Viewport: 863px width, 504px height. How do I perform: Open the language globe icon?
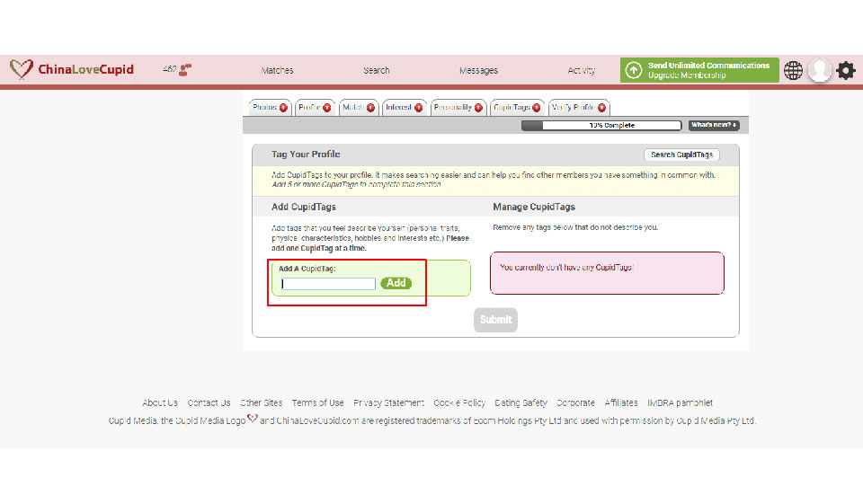tap(793, 70)
